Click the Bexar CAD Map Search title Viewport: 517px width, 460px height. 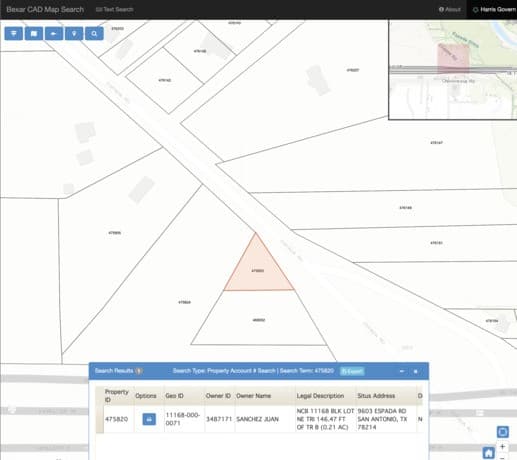[45, 9]
